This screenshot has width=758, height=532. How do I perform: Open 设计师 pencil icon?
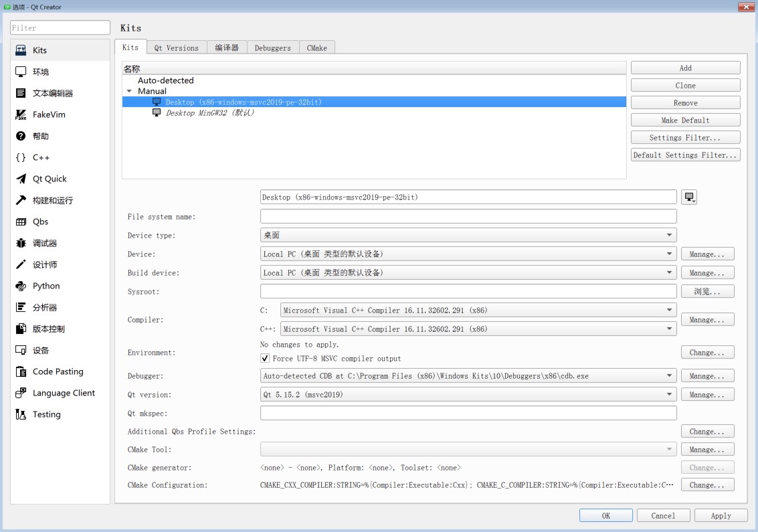(21, 264)
